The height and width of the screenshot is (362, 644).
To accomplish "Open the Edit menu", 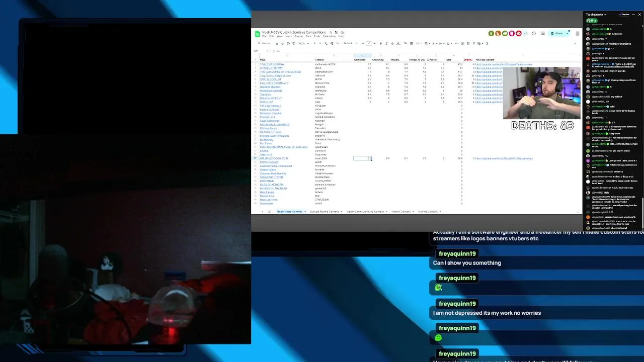I will pyautogui.click(x=271, y=36).
